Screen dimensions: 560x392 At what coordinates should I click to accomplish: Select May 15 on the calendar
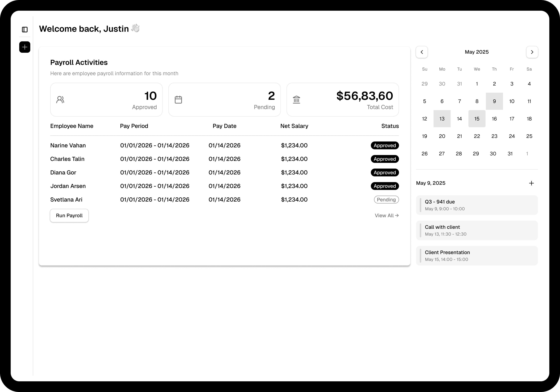point(477,119)
